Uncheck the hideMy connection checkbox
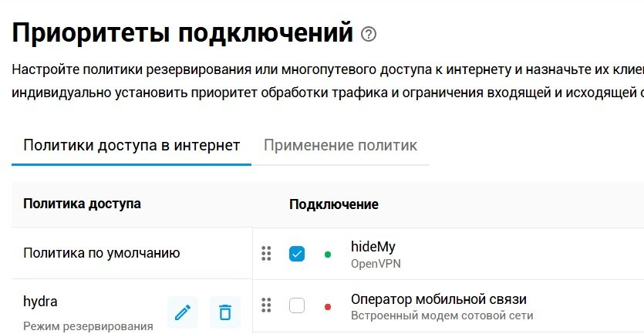This screenshot has width=644, height=334. 297,254
